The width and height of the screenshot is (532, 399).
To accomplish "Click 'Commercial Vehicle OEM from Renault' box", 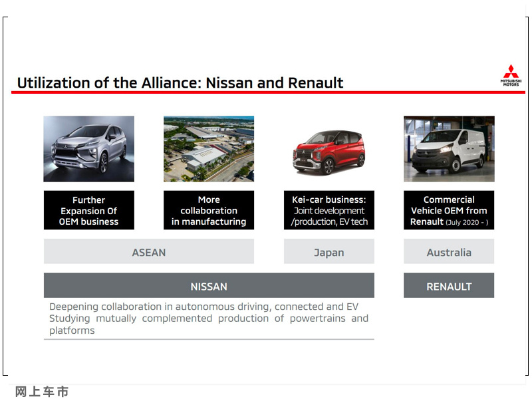I will pos(449,210).
